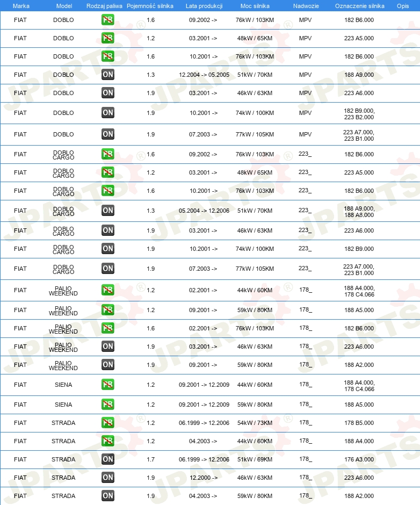
Task: Click the Nadwozie column header
Action: pos(306,6)
